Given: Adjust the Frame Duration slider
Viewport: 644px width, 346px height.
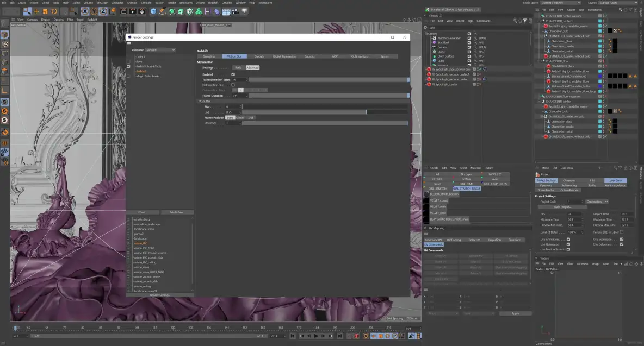Looking at the screenshot, I should [x=329, y=96].
